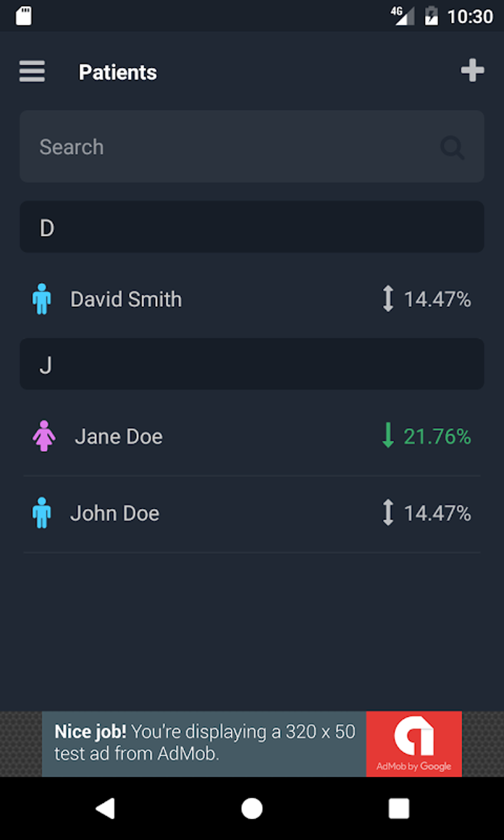The width and height of the screenshot is (504, 840).
Task: Tap the red AdMob by Google logo
Action: tap(414, 743)
